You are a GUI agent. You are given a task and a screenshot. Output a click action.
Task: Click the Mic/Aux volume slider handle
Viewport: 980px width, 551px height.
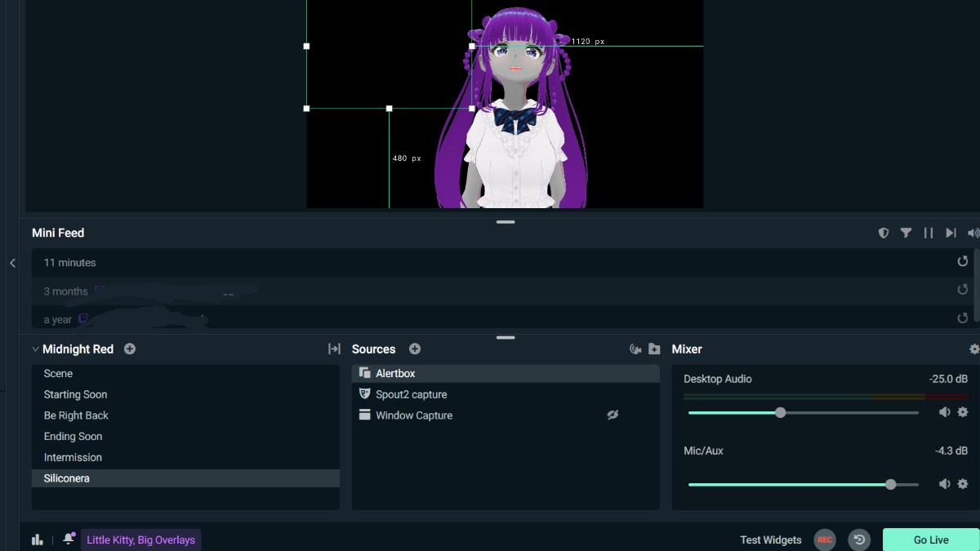[890, 484]
